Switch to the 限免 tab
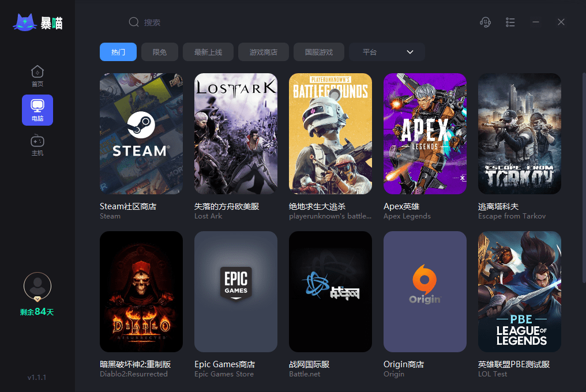This screenshot has width=586, height=392. tap(160, 52)
